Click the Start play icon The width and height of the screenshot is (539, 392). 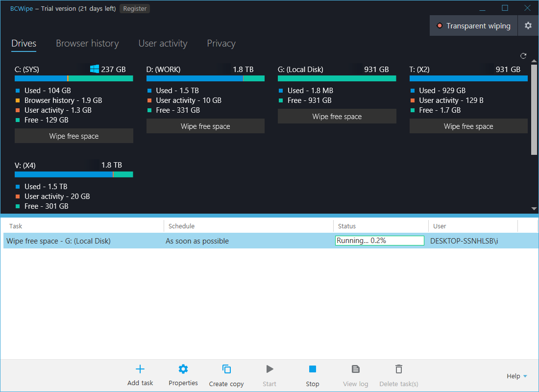(269, 369)
